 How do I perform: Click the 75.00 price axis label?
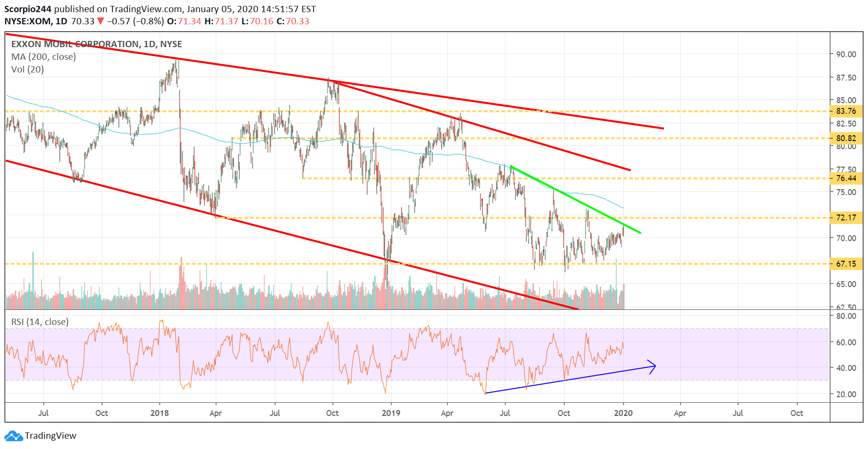pos(846,192)
